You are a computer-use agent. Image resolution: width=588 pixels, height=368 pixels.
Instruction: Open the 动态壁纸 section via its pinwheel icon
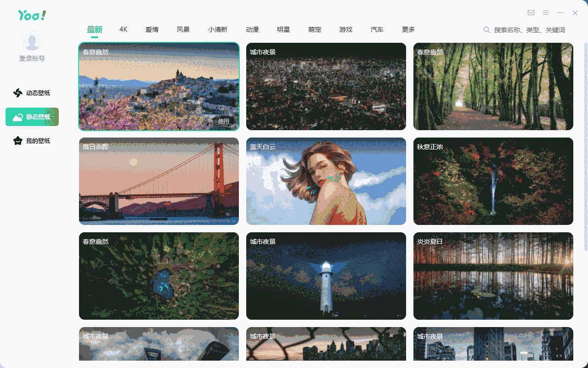click(x=18, y=93)
